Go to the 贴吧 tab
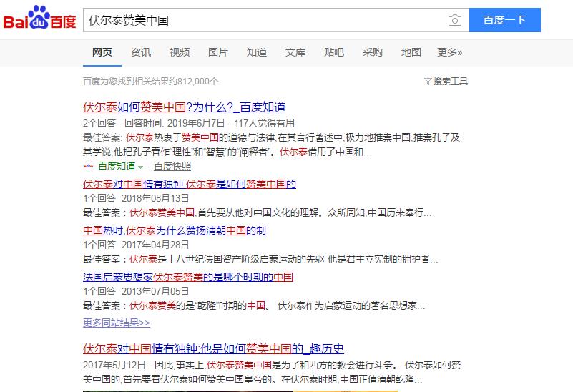573x392 pixels. tap(333, 52)
